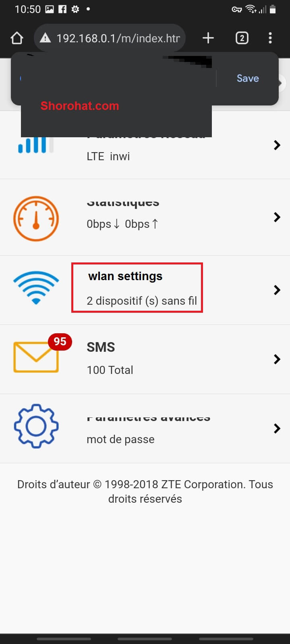Expand the mot de passe row chevron
The width and height of the screenshot is (290, 644).
[277, 428]
